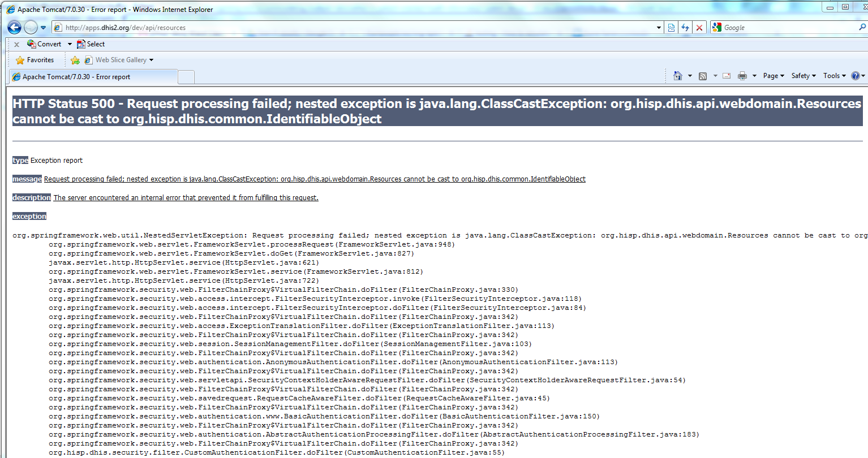Click the blue Help question mark icon
This screenshot has height=458, width=868.
(855, 76)
